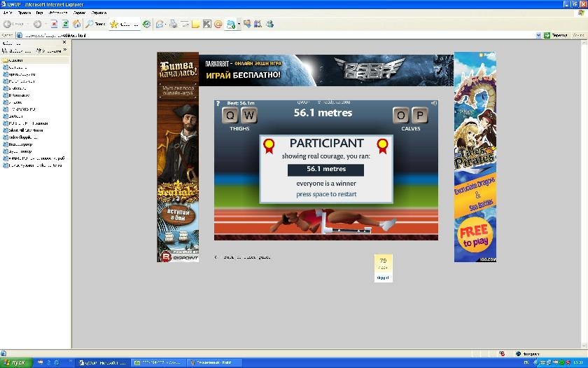Image resolution: width=588 pixels, height=368 pixels.
Task: Click the browser Refresh icon
Action: (65, 24)
